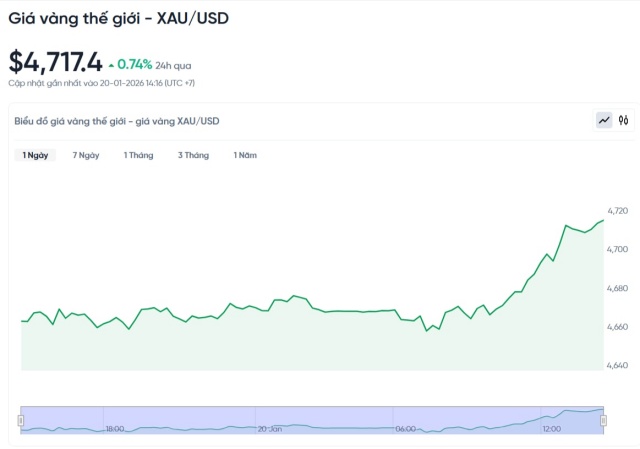Open the 3 Tháng chart period
This screenshot has width=640, height=449.
tap(193, 155)
